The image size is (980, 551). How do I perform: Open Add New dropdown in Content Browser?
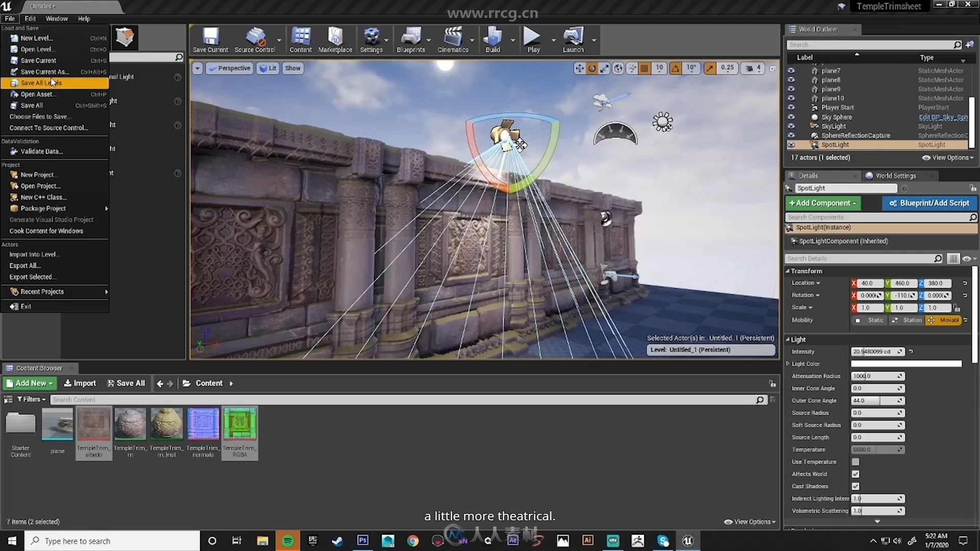point(30,383)
